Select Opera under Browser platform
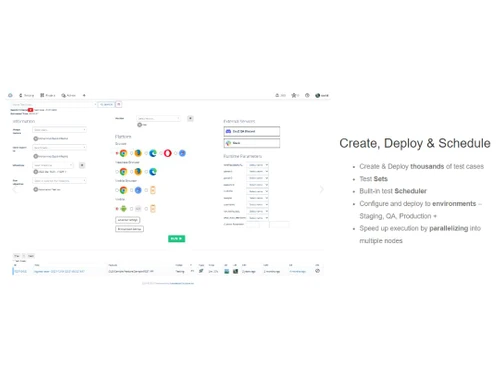The height and width of the screenshot is (375, 500). [x=161, y=153]
